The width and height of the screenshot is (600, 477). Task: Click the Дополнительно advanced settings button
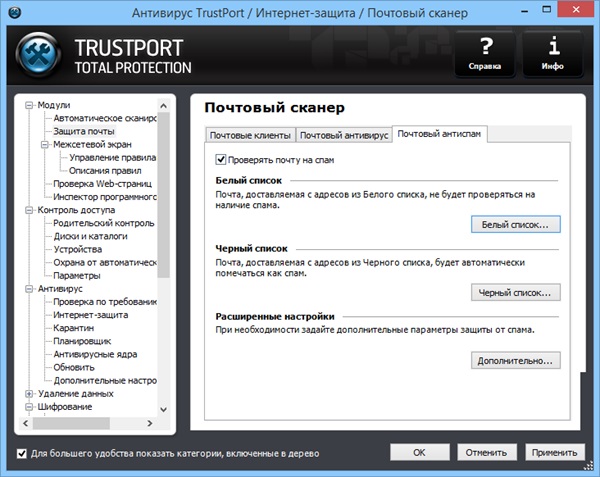[x=514, y=360]
